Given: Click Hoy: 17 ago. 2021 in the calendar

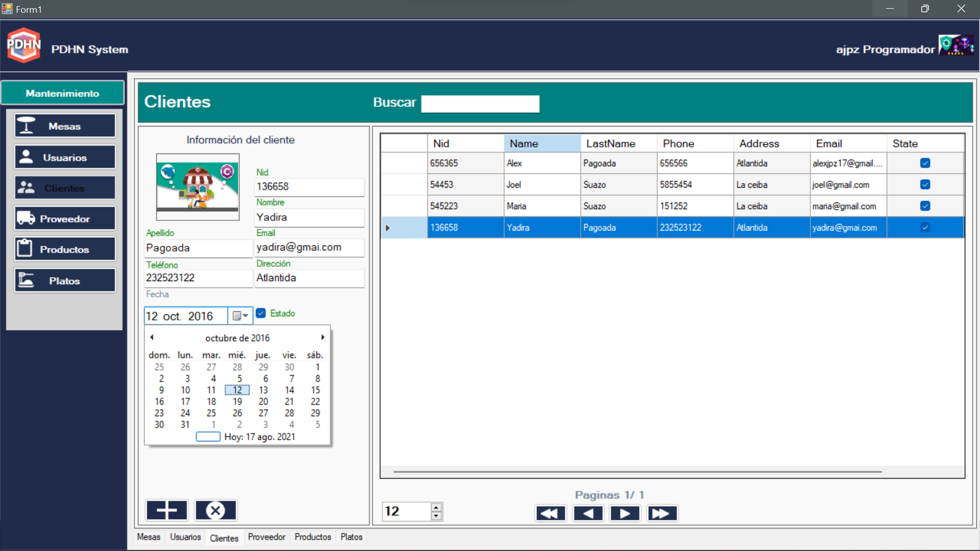Looking at the screenshot, I should (x=259, y=437).
